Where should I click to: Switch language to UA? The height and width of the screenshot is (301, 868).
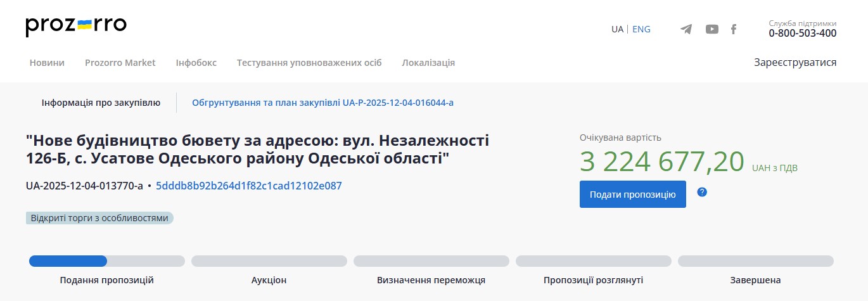[x=617, y=29]
